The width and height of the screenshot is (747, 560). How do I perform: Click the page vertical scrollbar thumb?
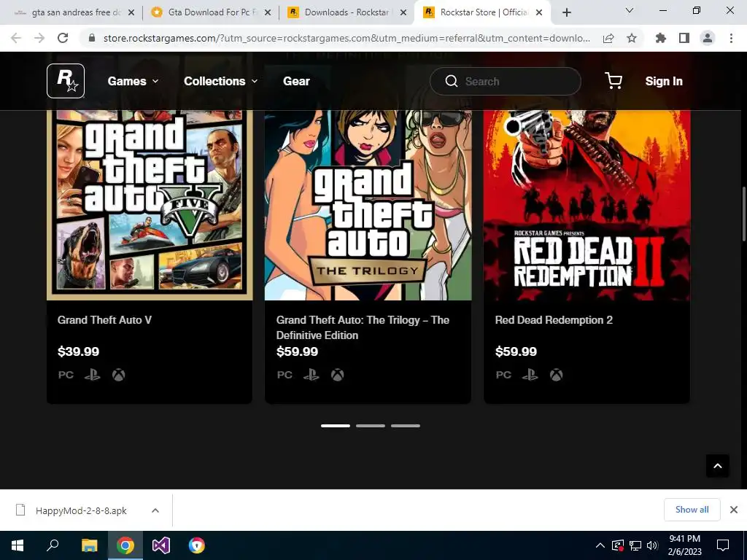click(743, 214)
